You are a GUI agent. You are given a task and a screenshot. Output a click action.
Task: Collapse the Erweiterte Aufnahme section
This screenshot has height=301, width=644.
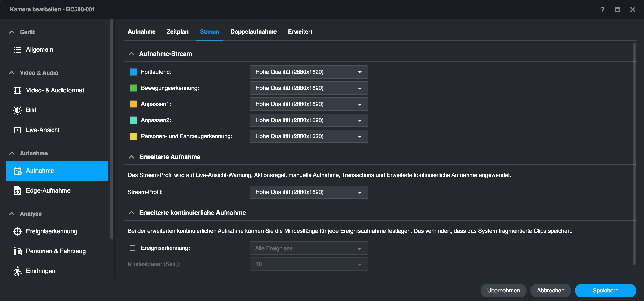[x=132, y=157]
